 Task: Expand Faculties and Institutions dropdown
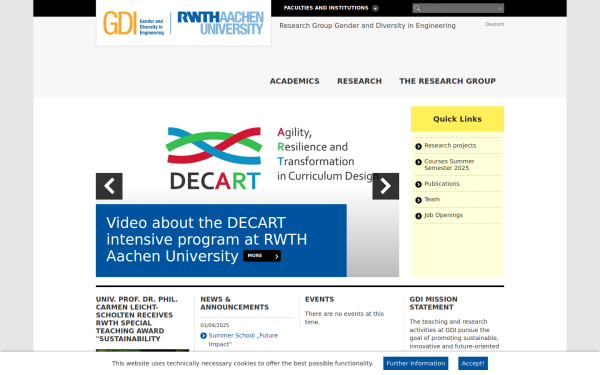point(331,8)
